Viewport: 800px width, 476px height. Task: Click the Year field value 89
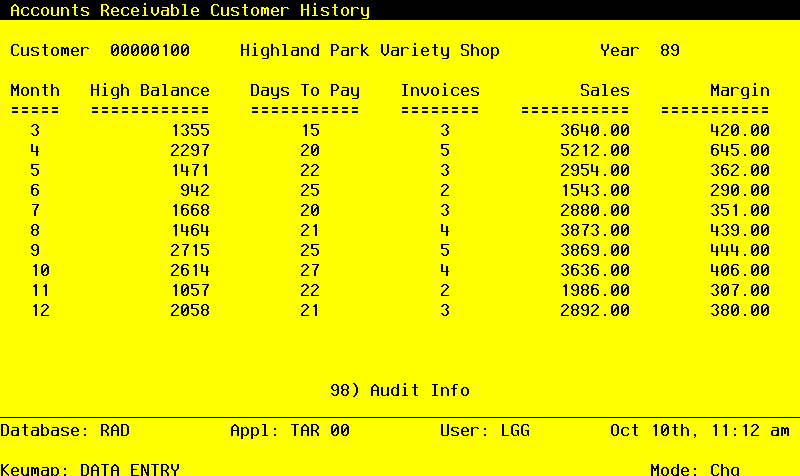click(670, 51)
